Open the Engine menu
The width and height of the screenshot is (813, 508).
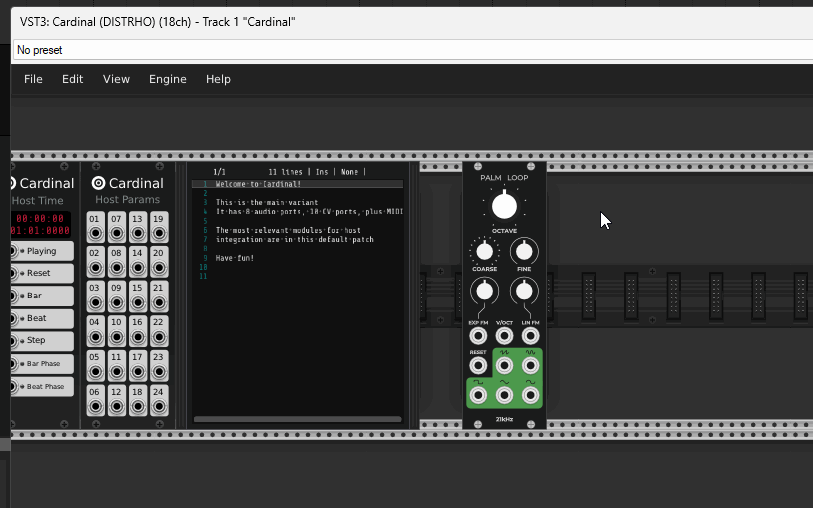pyautogui.click(x=167, y=79)
